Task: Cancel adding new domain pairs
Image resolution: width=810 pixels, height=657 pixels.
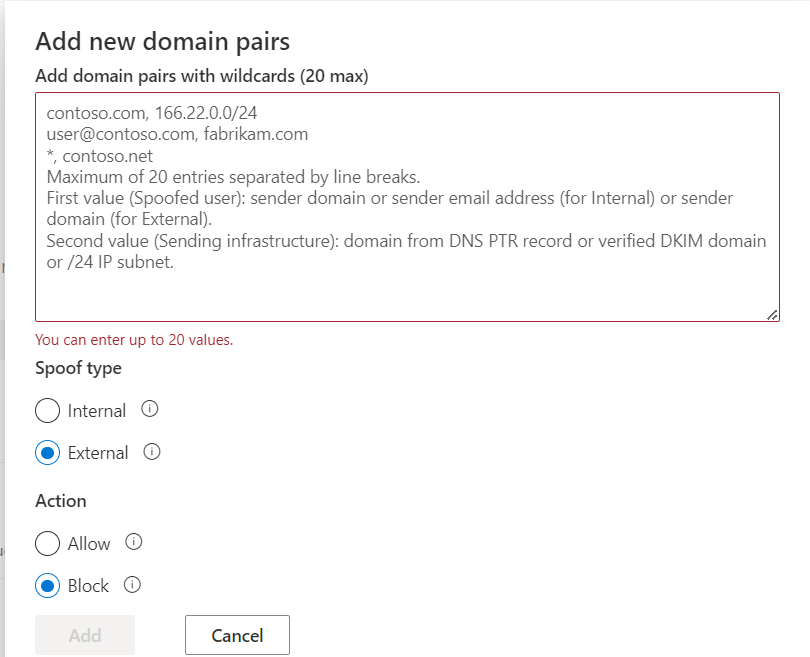Action: coord(237,635)
